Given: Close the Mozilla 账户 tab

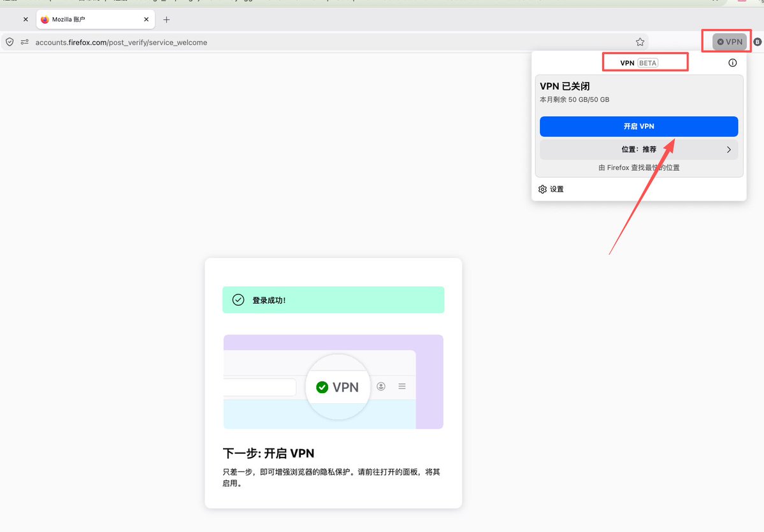Looking at the screenshot, I should [x=146, y=20].
